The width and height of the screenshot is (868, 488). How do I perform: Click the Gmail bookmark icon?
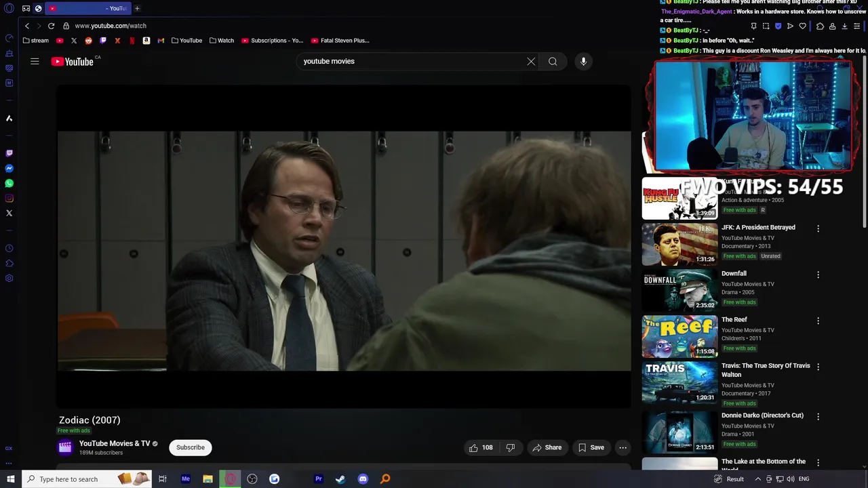(x=161, y=41)
